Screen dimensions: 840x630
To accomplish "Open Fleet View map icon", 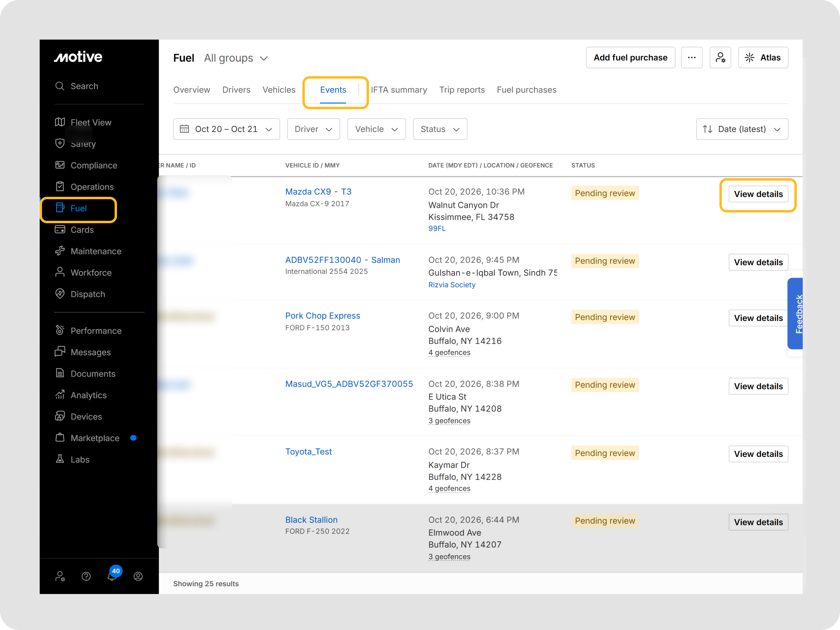I will (60, 122).
